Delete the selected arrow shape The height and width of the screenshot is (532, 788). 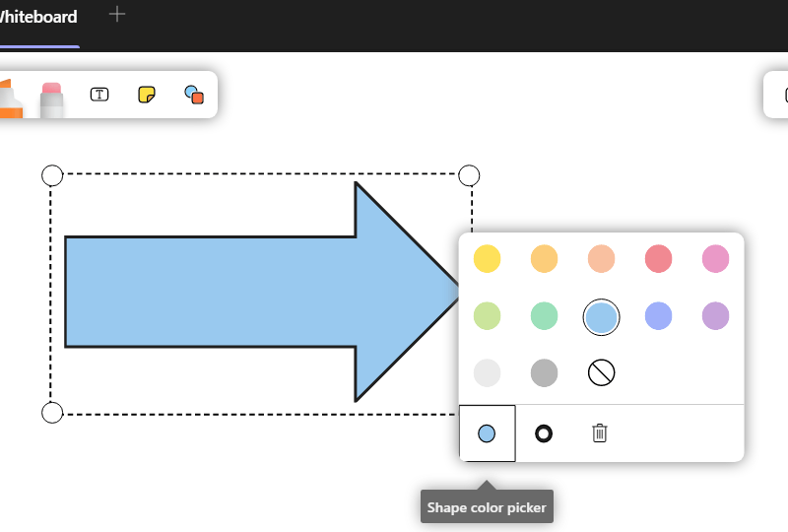pos(600,432)
